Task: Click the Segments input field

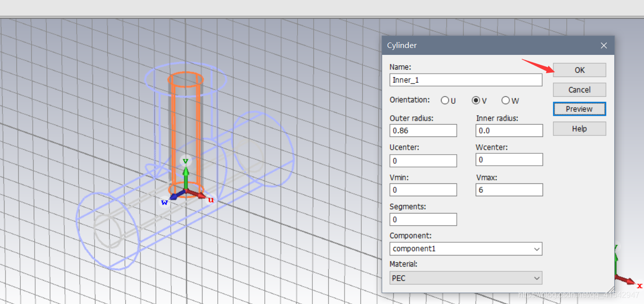Action: 423,219
